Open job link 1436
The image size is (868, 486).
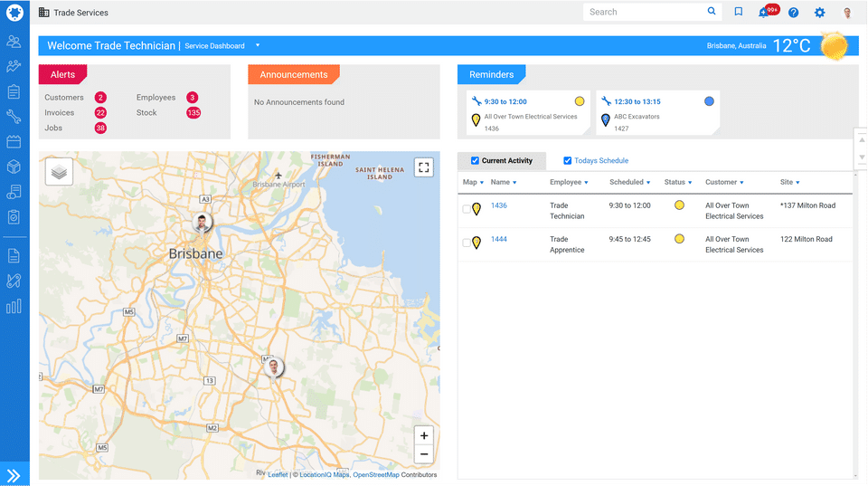[499, 205]
